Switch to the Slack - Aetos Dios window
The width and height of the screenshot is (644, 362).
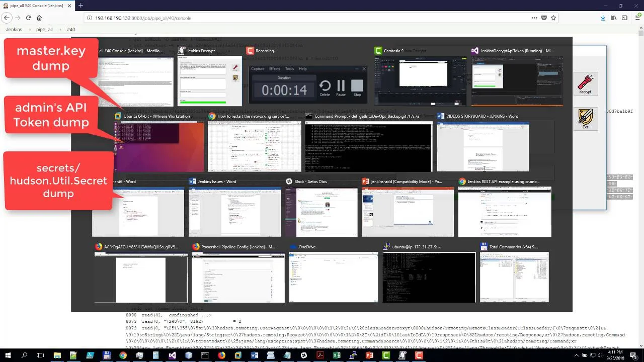(x=321, y=208)
